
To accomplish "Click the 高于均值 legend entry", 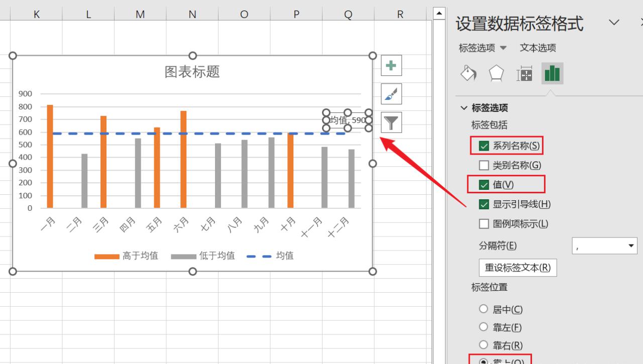I will [126, 256].
